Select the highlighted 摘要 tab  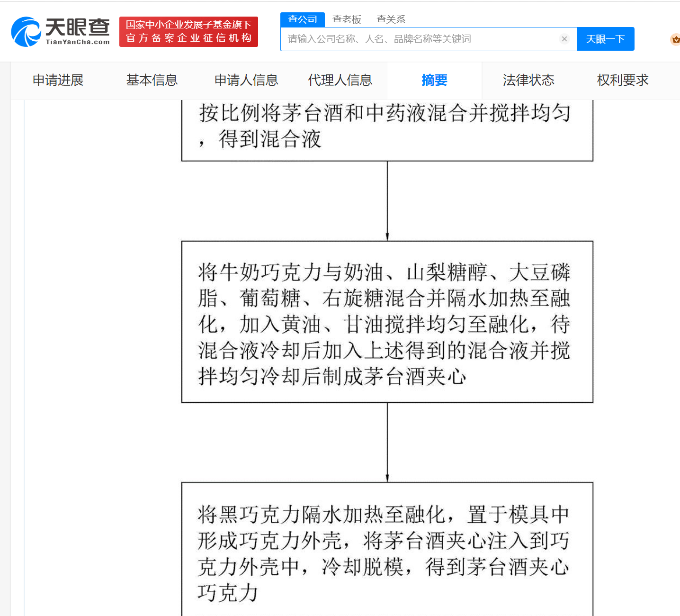coord(434,80)
